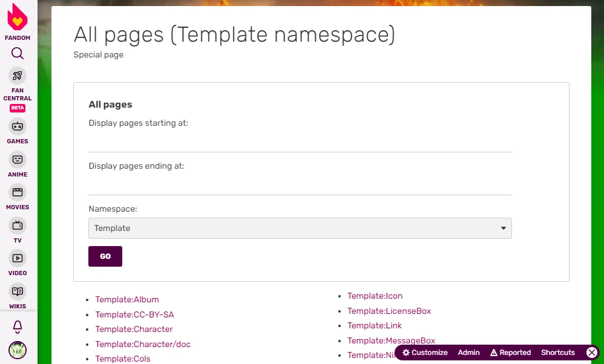Open the Template:Album link

coord(127,299)
